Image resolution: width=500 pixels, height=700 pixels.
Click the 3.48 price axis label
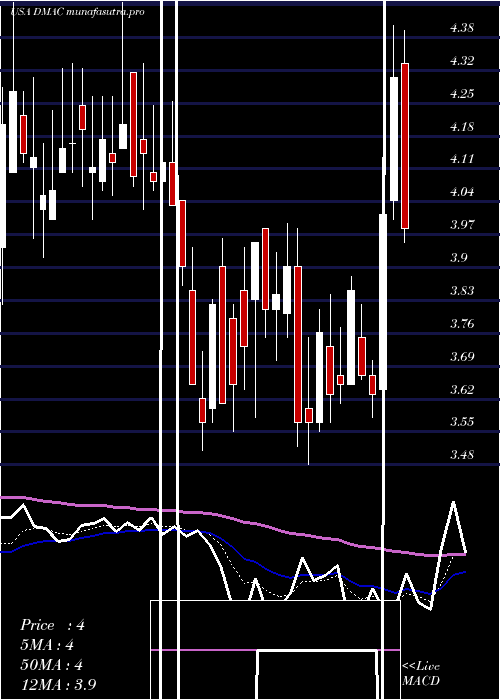[462, 455]
